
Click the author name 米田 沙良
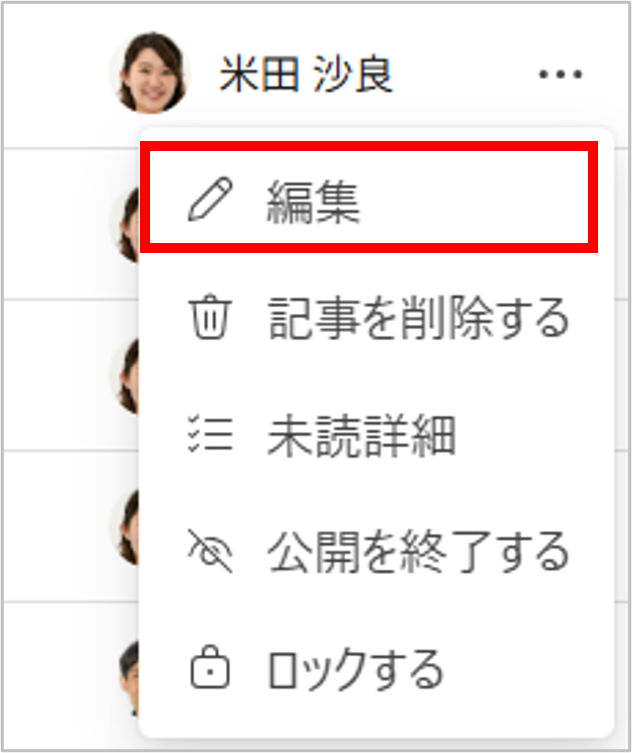click(306, 73)
